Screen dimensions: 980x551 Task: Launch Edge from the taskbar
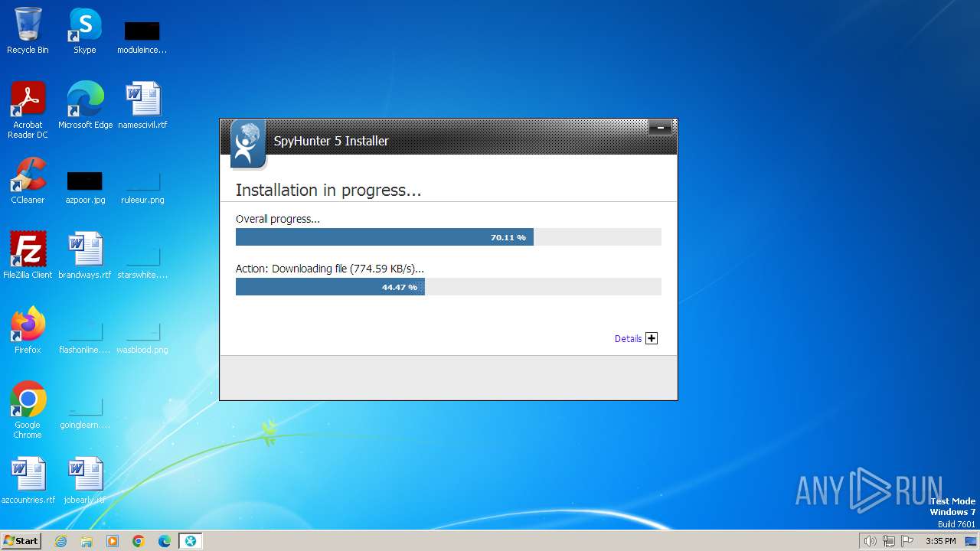165,541
